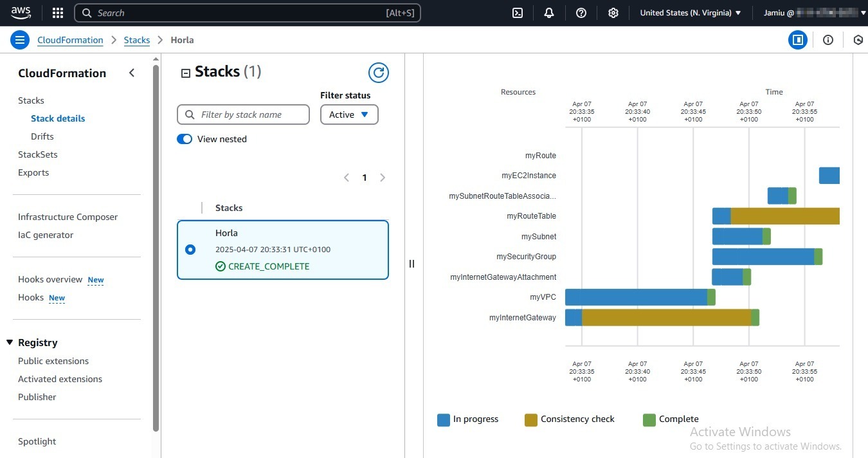Screen dimensions: 868x458
Task: Toggle the View nested switch
Action: (x=185, y=139)
